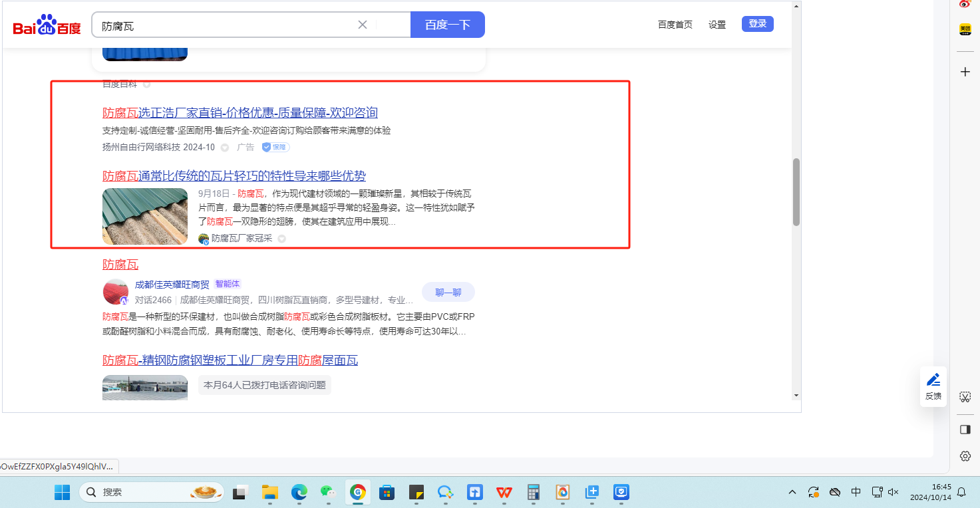Open the Meituan sidebar shortcut
The height and width of the screenshot is (508, 980).
(965, 29)
